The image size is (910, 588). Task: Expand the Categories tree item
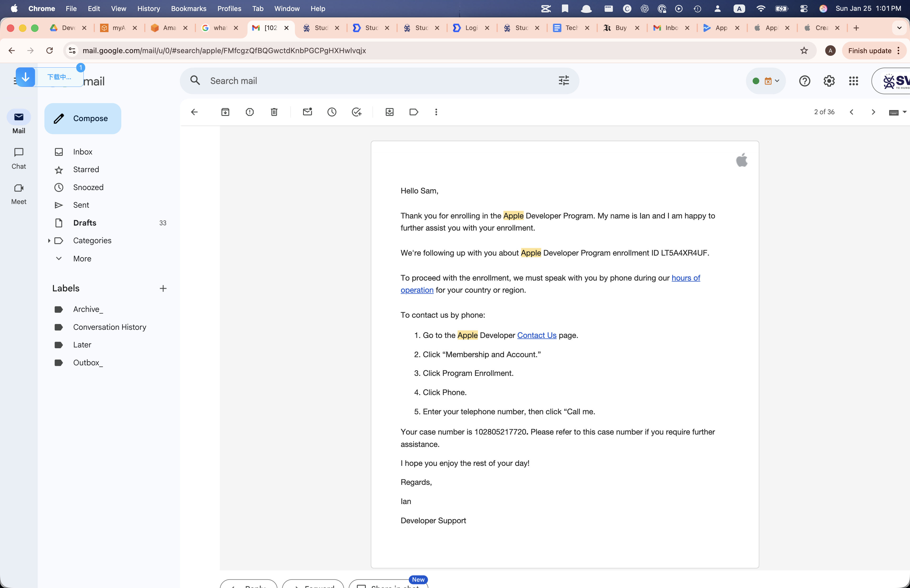pyautogui.click(x=49, y=241)
